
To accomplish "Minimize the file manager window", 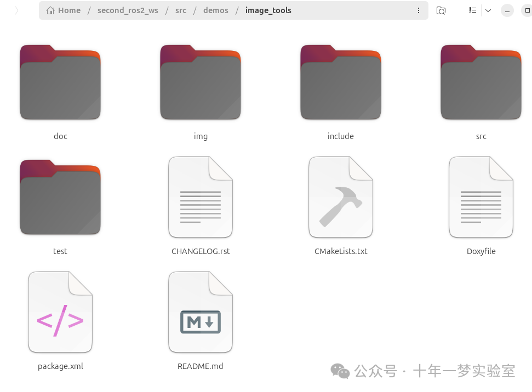I will tap(507, 10).
